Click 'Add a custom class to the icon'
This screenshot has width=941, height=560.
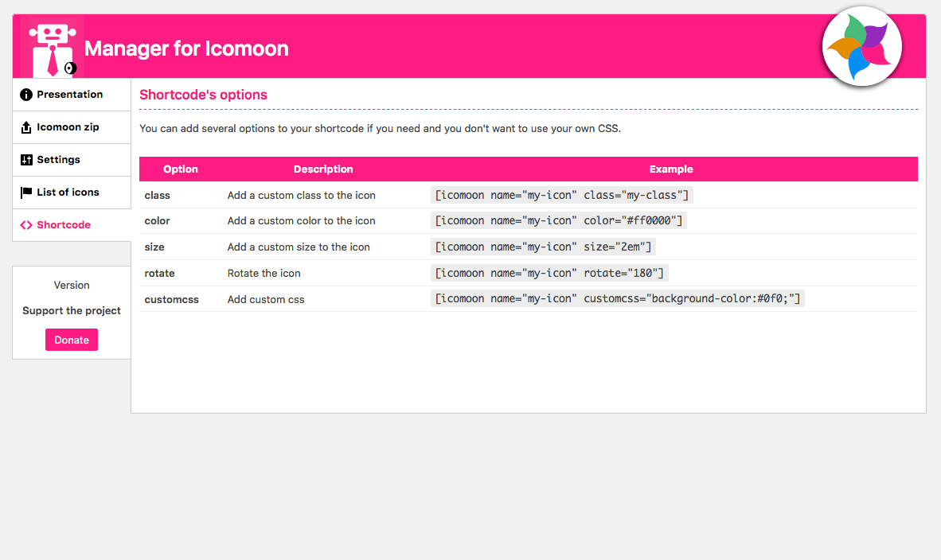click(301, 196)
